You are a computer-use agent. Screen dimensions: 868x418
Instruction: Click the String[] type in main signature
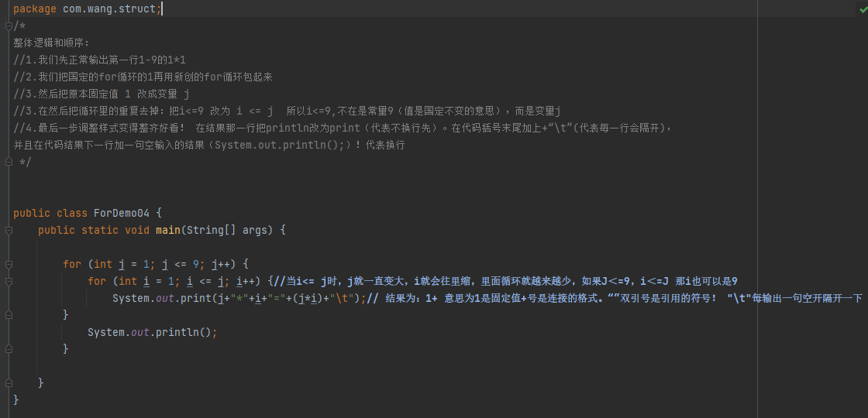[212, 230]
